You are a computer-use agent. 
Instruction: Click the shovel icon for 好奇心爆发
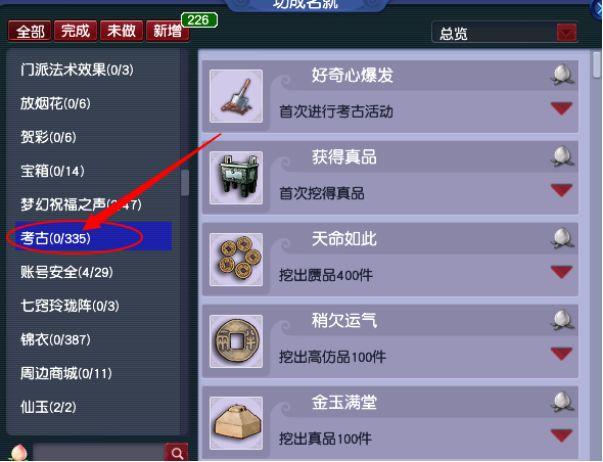pyautogui.click(x=236, y=96)
